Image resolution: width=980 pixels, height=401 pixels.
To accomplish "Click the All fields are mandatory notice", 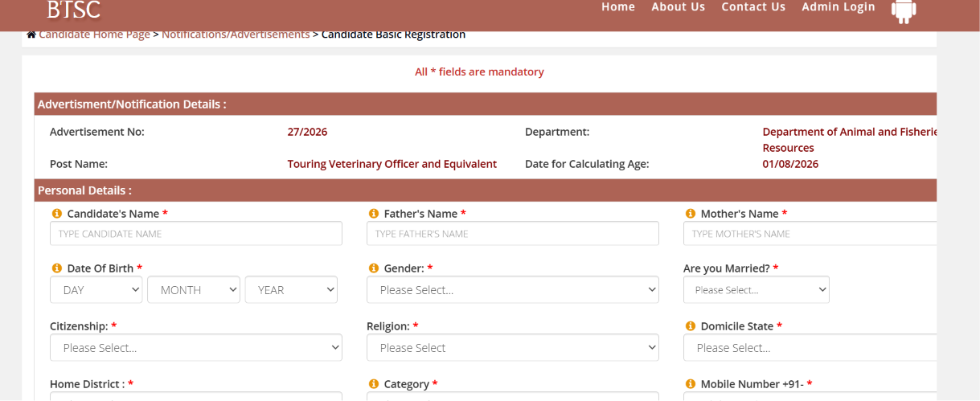I will [x=479, y=72].
